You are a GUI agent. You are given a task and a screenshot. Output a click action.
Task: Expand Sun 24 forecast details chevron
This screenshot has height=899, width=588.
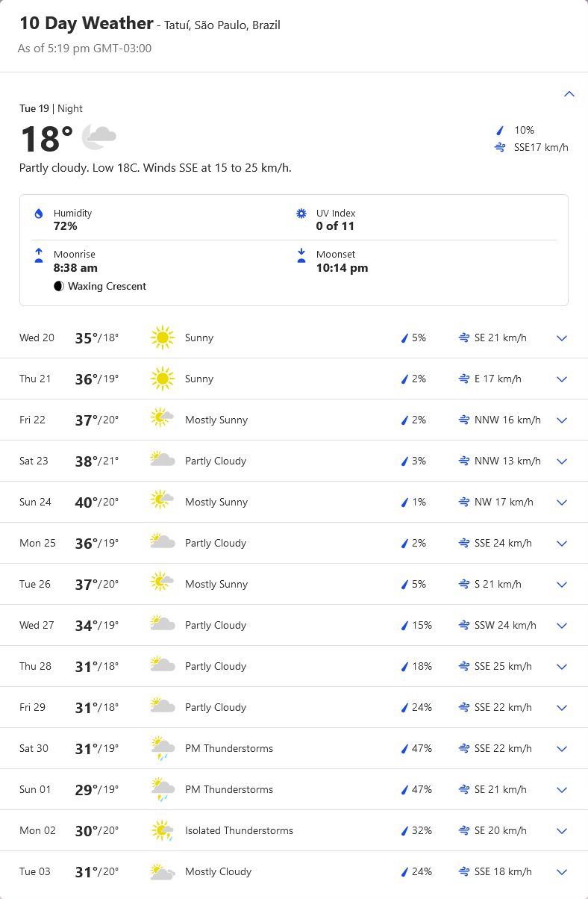tap(562, 503)
